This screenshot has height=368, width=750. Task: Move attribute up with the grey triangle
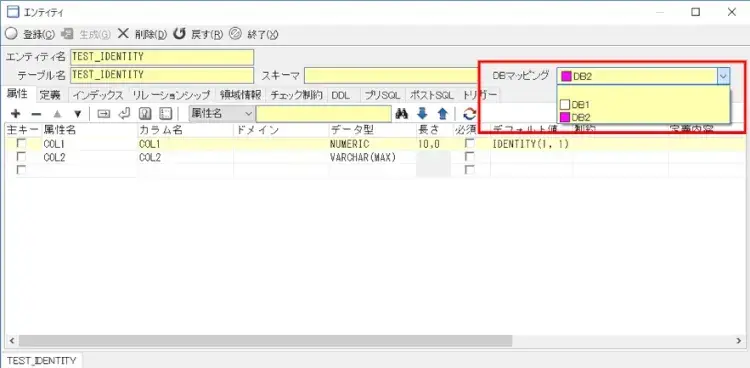57,114
